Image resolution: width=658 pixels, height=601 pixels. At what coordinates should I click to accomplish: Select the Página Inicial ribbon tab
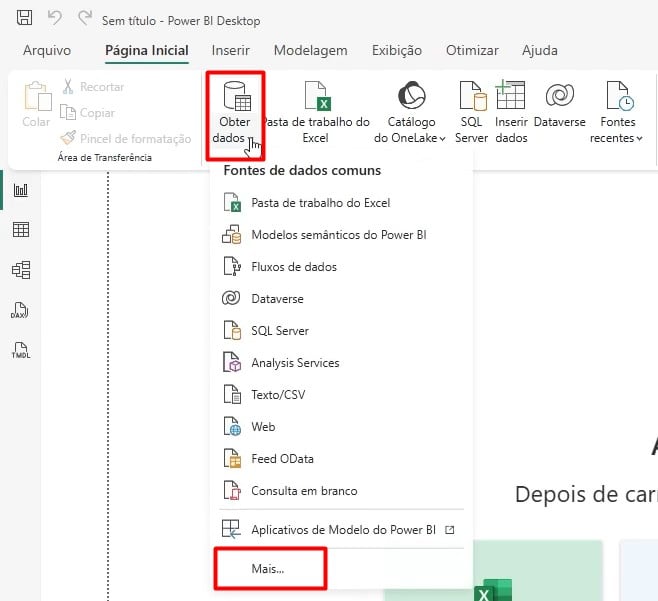tap(146, 50)
